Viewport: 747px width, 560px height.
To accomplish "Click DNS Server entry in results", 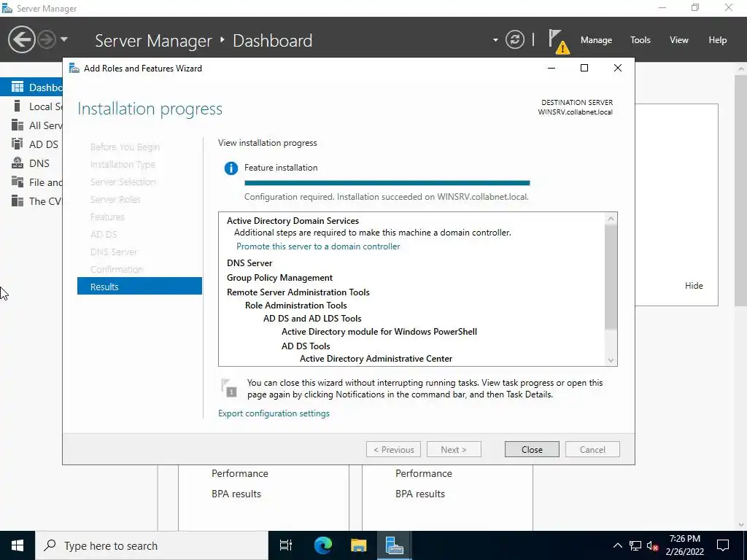I will pyautogui.click(x=249, y=263).
